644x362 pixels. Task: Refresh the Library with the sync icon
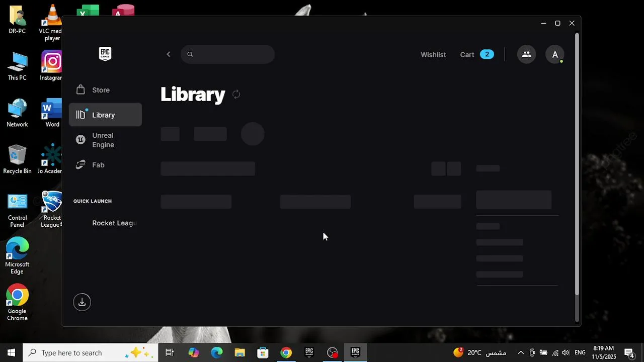(236, 94)
